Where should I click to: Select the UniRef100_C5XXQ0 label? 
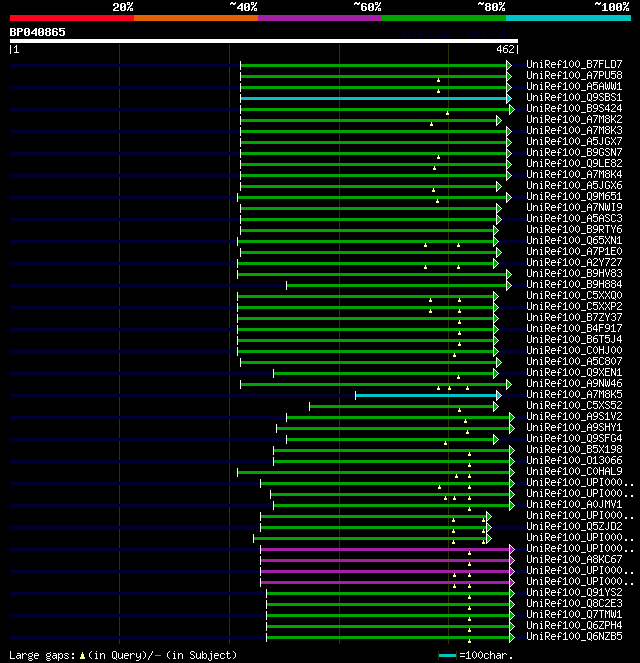point(574,295)
